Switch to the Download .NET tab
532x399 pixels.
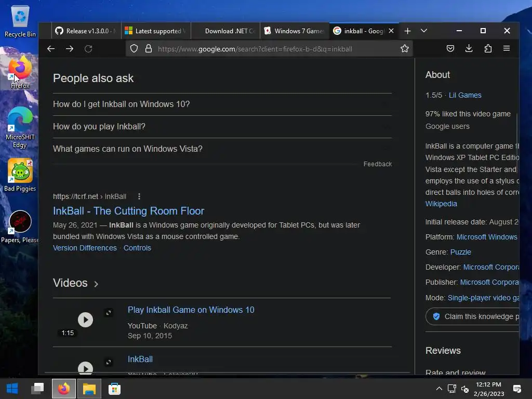tap(225, 31)
